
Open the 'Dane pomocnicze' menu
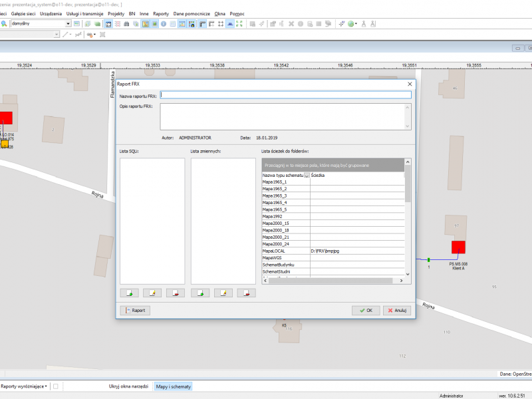pos(192,14)
